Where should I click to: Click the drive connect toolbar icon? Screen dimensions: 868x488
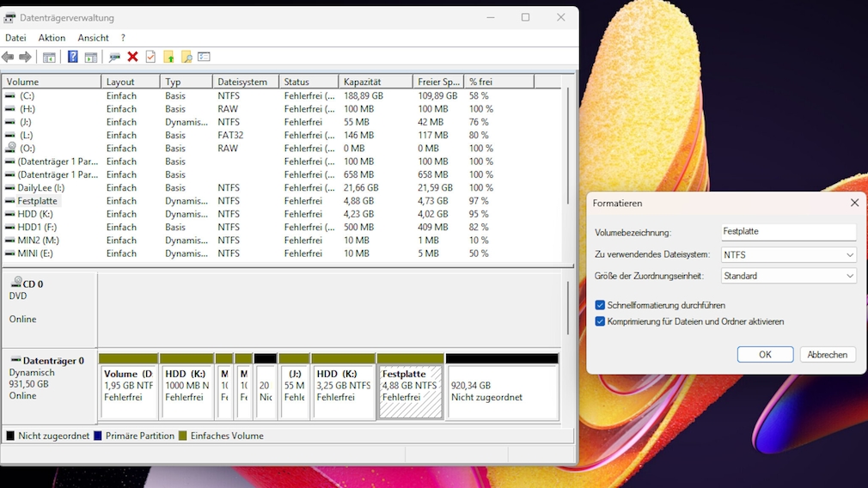(114, 57)
